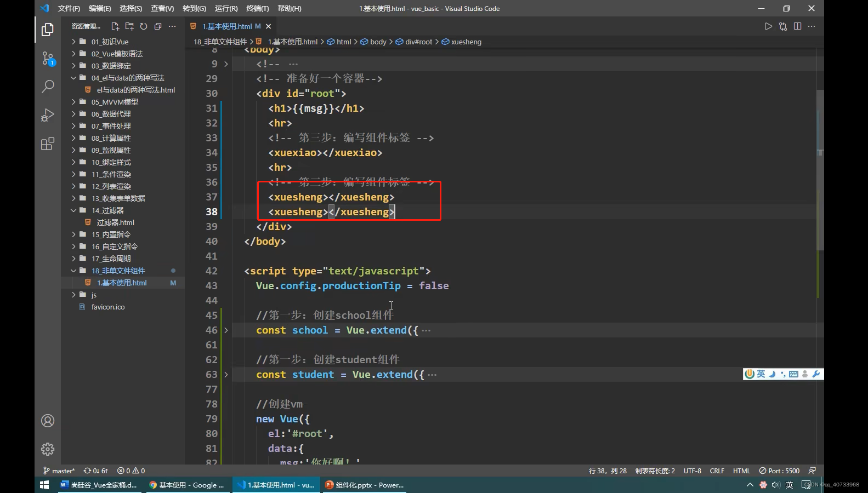The width and height of the screenshot is (868, 493).
Task: Toggle the taskbar IME language indicator
Action: coord(789,485)
